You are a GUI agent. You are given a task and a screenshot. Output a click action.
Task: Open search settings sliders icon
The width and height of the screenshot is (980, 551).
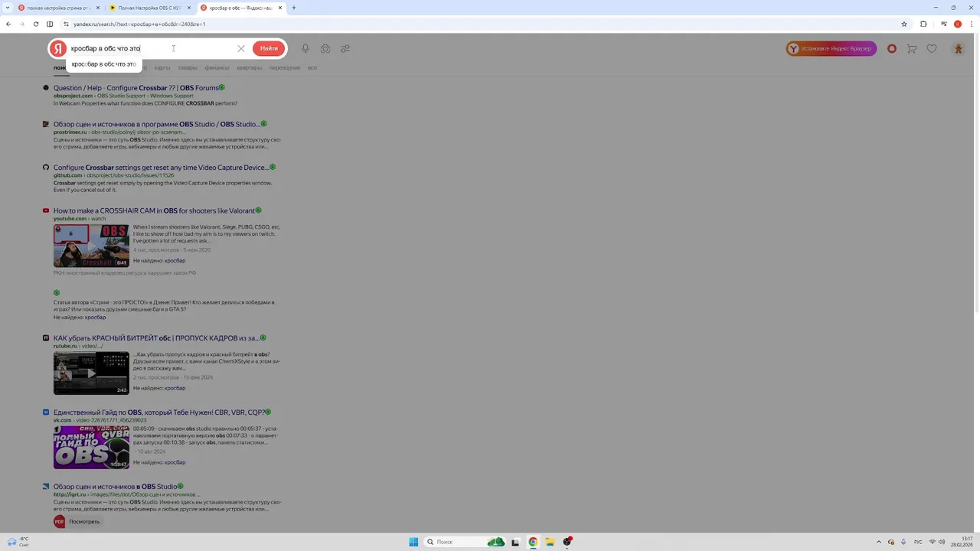[x=345, y=48]
